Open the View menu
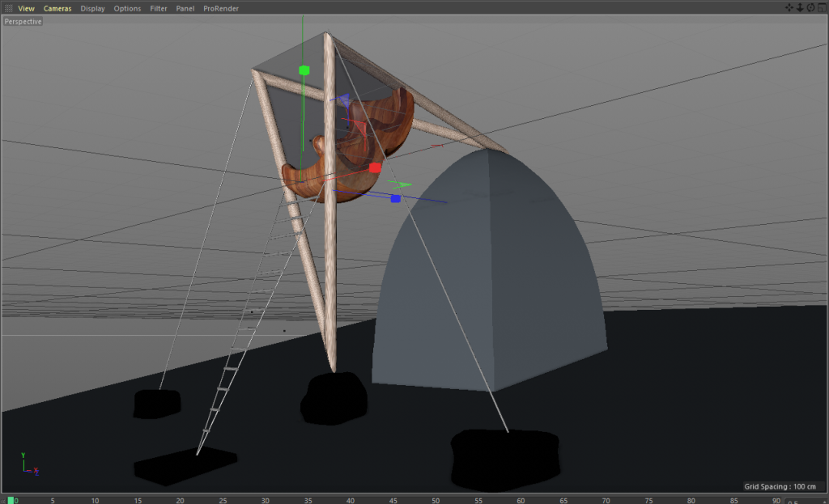This screenshot has width=829, height=504. [x=26, y=8]
